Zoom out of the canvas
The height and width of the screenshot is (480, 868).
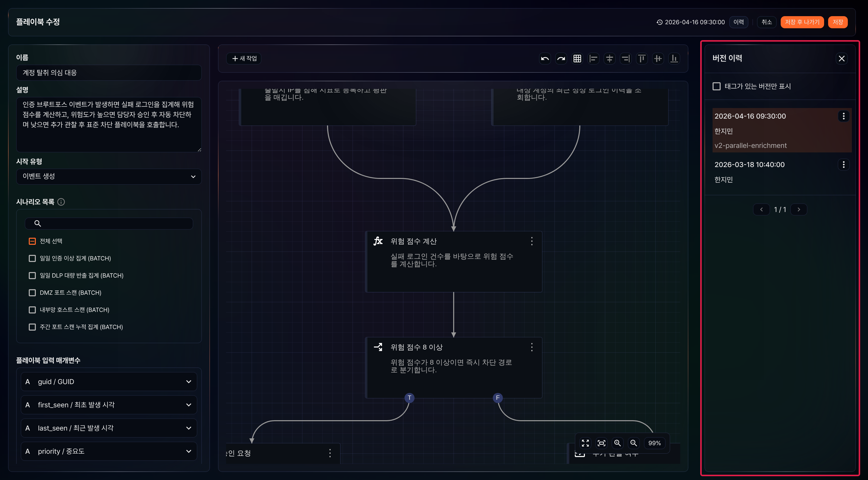pos(634,443)
